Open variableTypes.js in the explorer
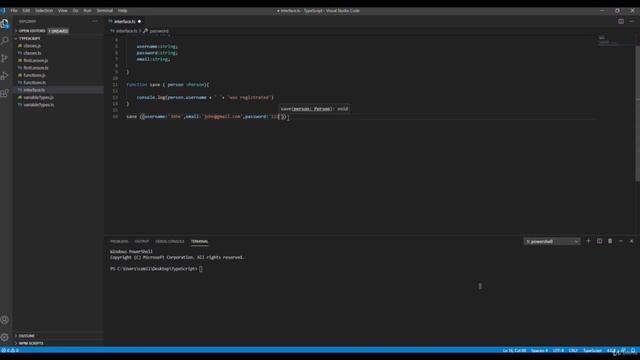Viewport: 640px width, 360px height. [x=38, y=97]
